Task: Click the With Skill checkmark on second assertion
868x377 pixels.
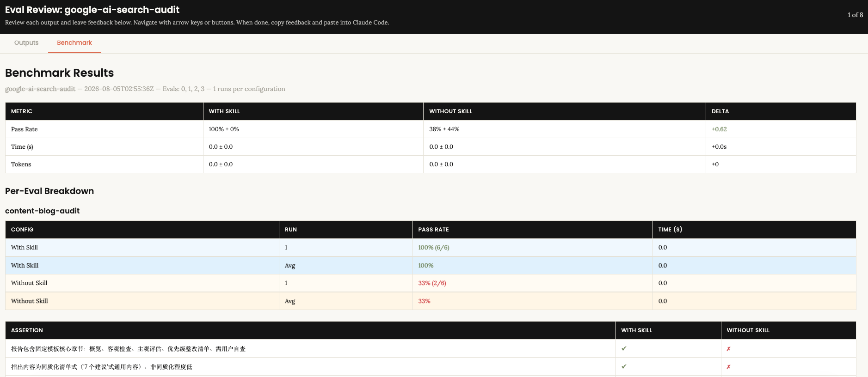Action: coord(624,367)
